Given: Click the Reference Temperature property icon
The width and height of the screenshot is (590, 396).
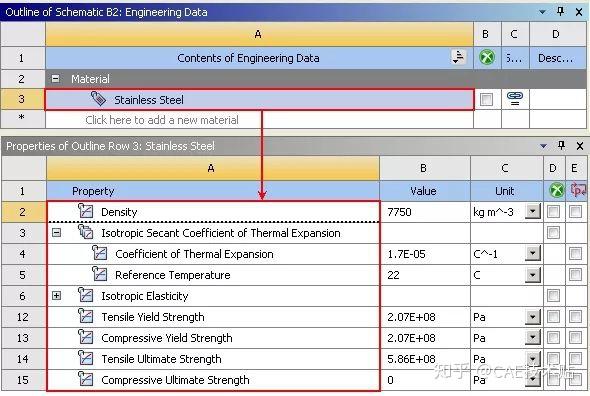Looking at the screenshot, I should (x=99, y=274).
